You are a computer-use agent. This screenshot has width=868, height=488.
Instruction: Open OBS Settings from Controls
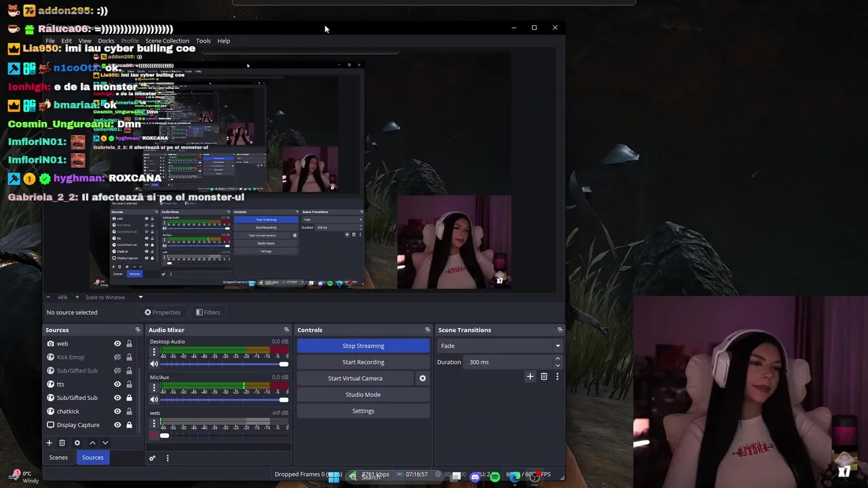click(363, 411)
